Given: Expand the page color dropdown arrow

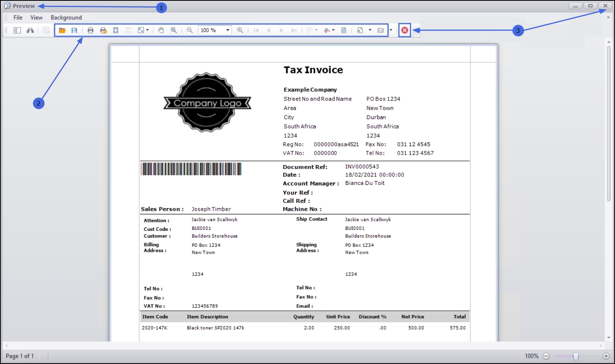Looking at the screenshot, I should pyautogui.click(x=333, y=30).
